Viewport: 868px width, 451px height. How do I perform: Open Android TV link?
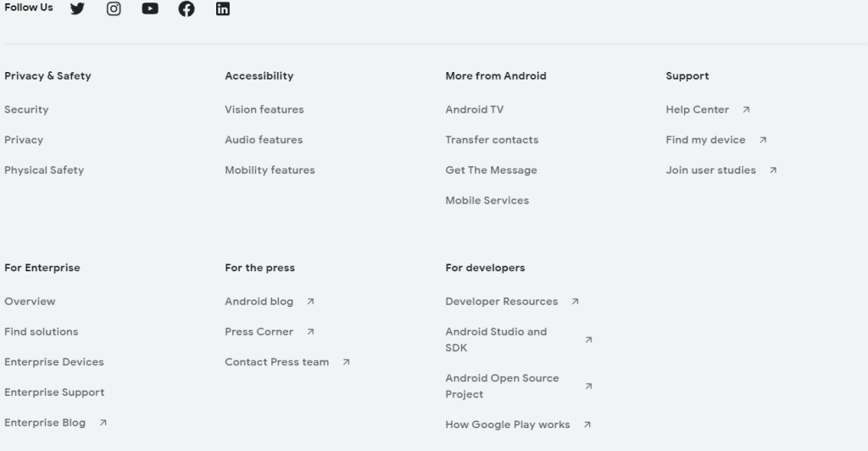click(474, 109)
